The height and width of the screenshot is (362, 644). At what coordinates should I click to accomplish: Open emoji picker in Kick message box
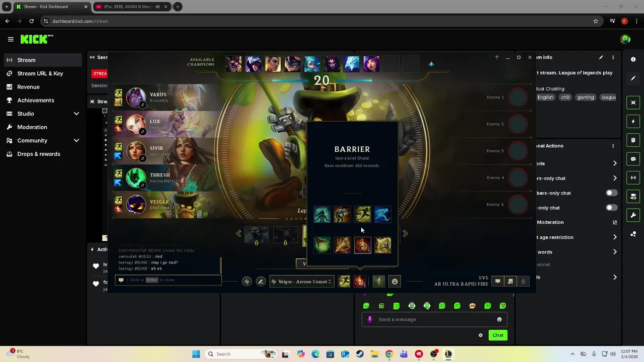click(x=499, y=319)
